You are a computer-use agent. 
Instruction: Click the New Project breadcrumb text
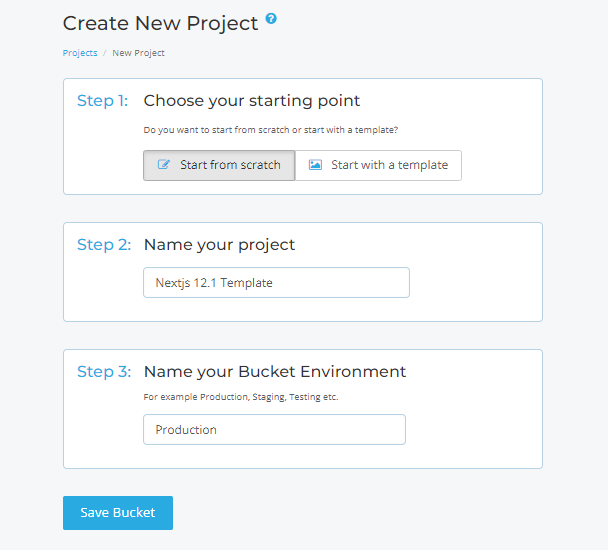tap(138, 53)
